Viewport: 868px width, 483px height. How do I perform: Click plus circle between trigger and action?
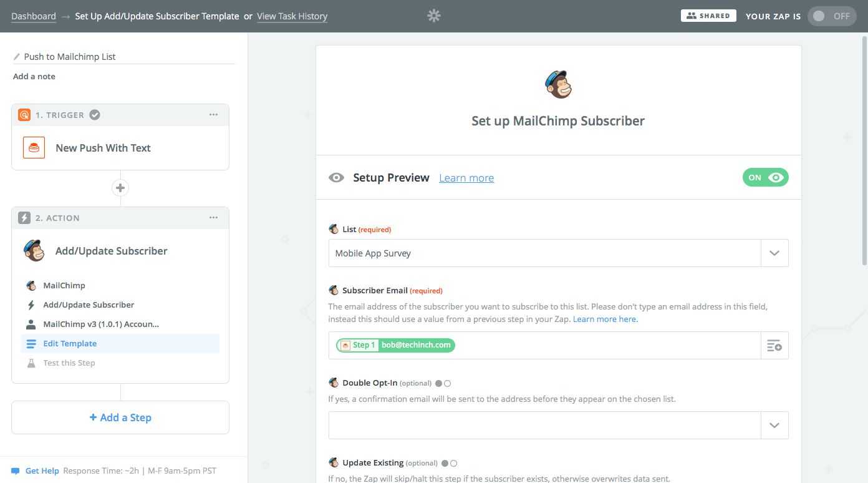click(120, 188)
